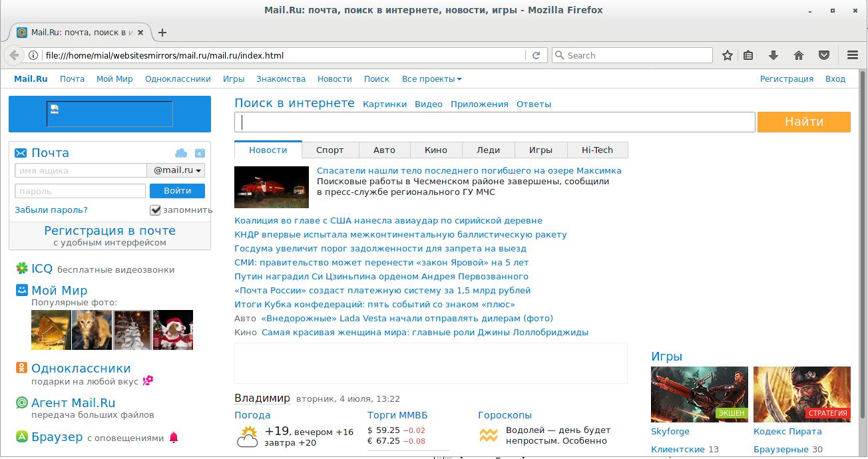Viewport: 868px width, 459px height.
Task: Click the kitten photo thumbnail
Action: pyautogui.click(x=91, y=329)
